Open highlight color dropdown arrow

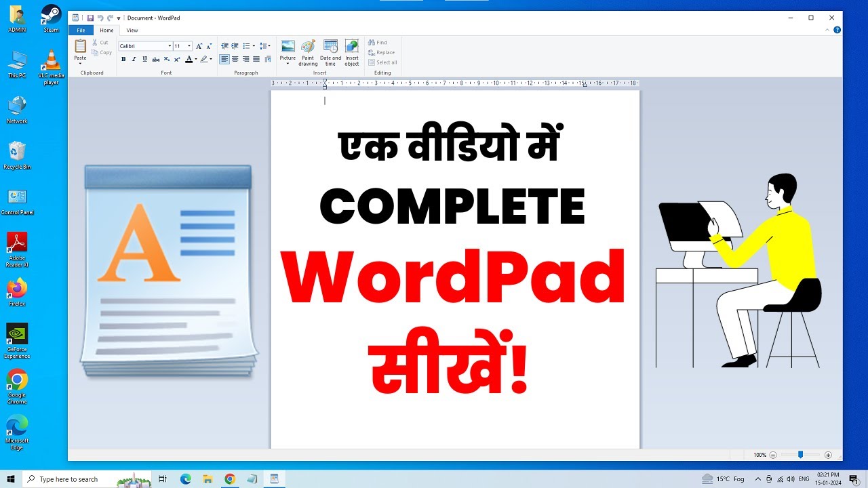[211, 59]
